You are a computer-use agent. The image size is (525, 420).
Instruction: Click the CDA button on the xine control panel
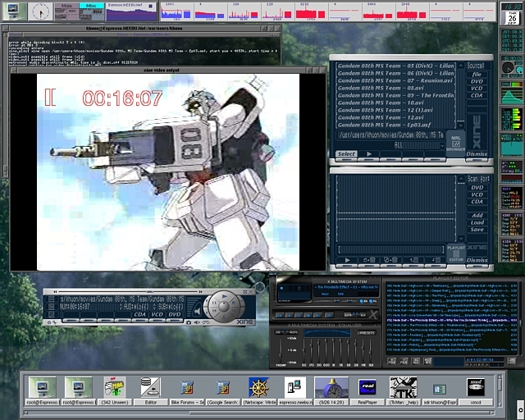pos(140,314)
